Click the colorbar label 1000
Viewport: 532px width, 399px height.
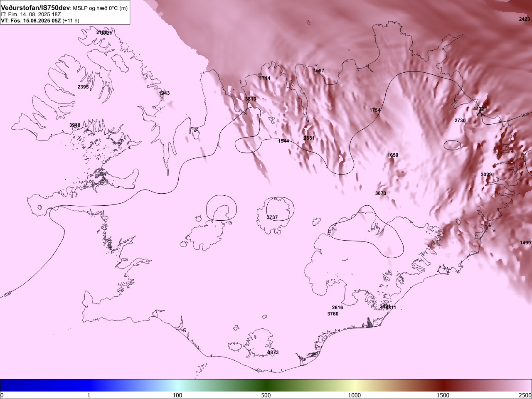point(355,395)
